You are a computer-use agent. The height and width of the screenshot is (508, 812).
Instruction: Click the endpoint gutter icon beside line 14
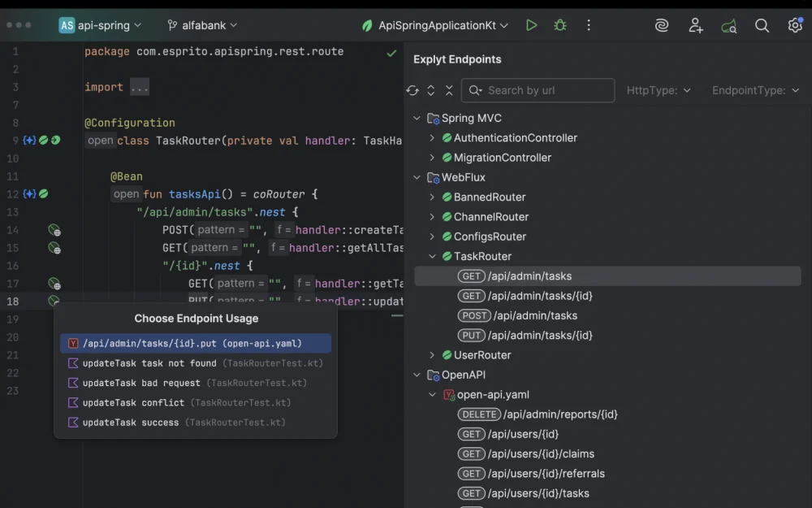[54, 230]
